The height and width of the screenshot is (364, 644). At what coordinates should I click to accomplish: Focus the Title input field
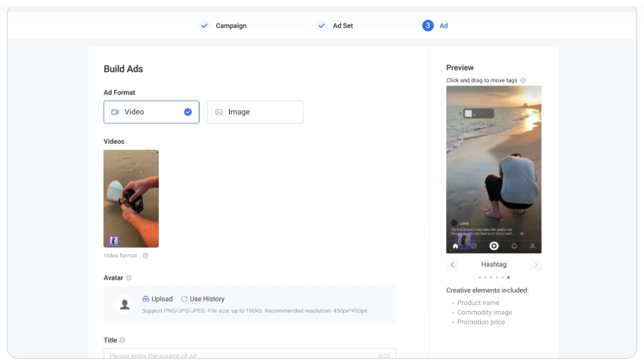[x=249, y=353]
